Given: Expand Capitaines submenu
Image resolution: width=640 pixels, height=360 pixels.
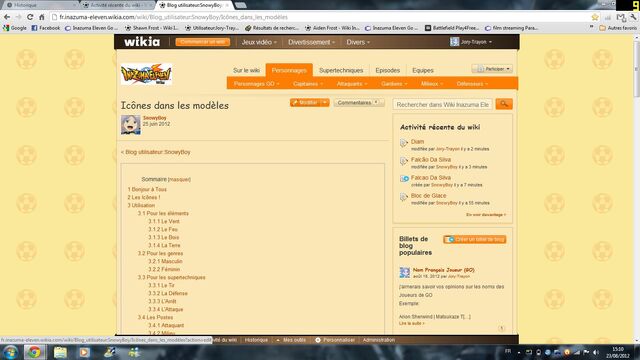Looking at the screenshot, I should click(x=308, y=84).
